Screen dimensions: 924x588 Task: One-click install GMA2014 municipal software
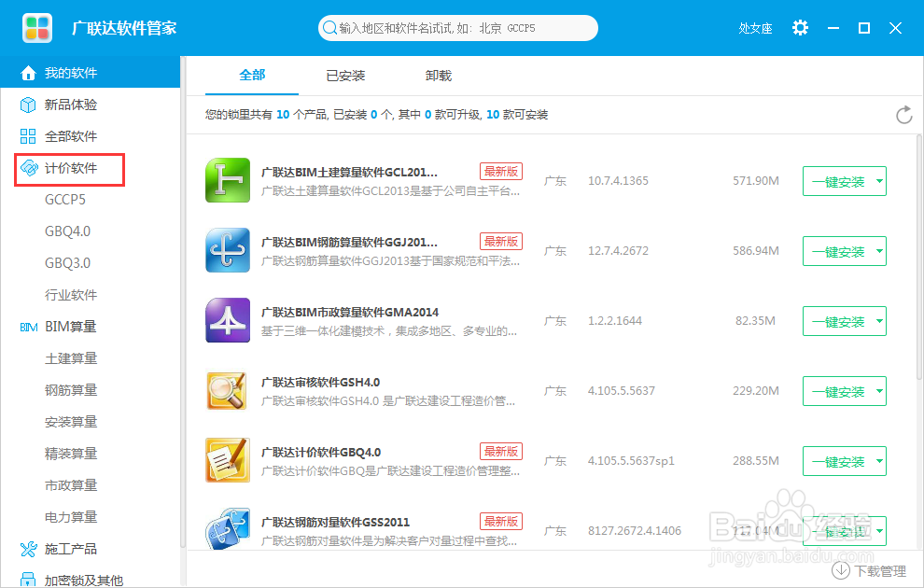837,322
